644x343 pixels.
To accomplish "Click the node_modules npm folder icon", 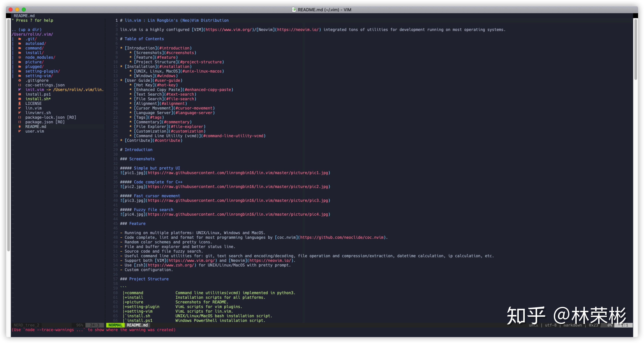I will [x=19, y=57].
